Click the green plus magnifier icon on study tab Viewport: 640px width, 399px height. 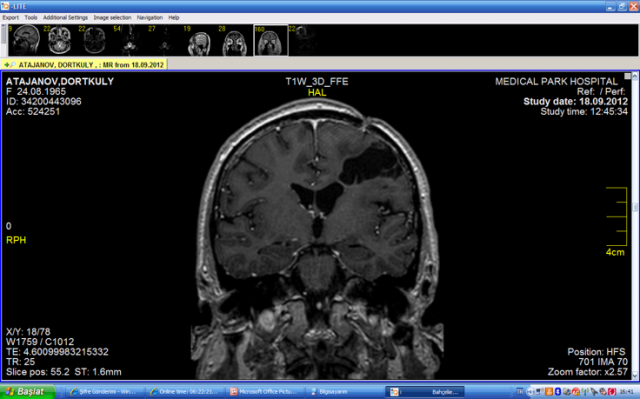(x=9, y=65)
